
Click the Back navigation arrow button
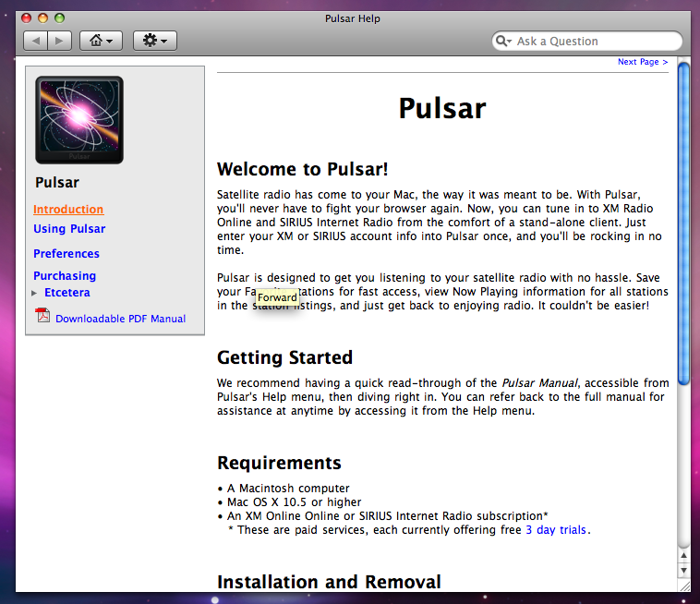coord(36,41)
